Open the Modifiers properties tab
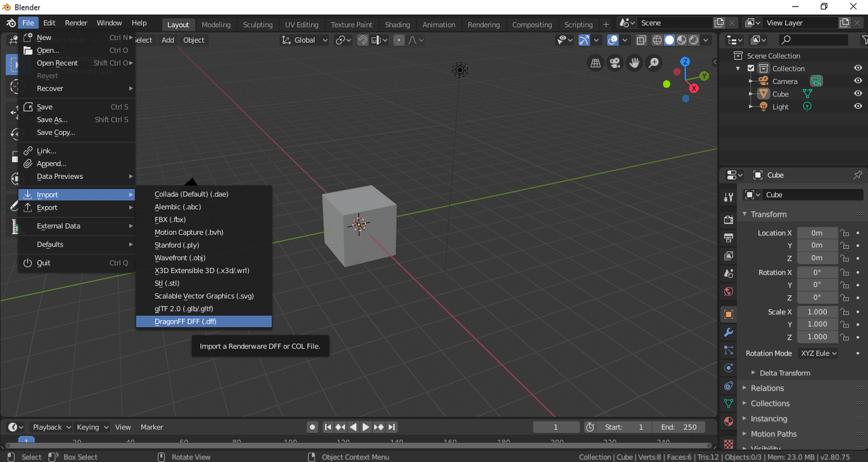The image size is (868, 462). (x=729, y=332)
